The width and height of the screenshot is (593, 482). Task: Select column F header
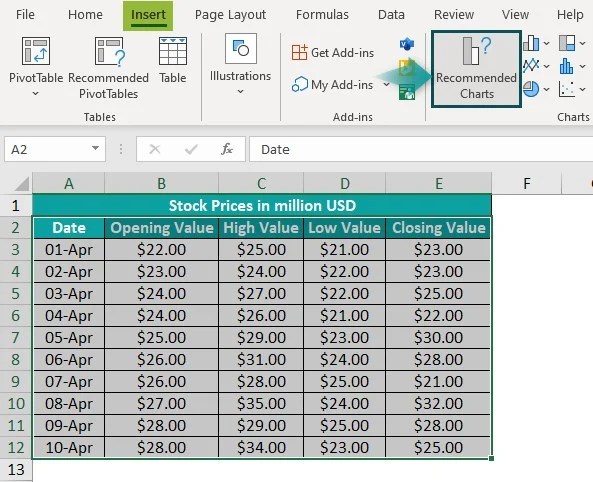tap(527, 183)
